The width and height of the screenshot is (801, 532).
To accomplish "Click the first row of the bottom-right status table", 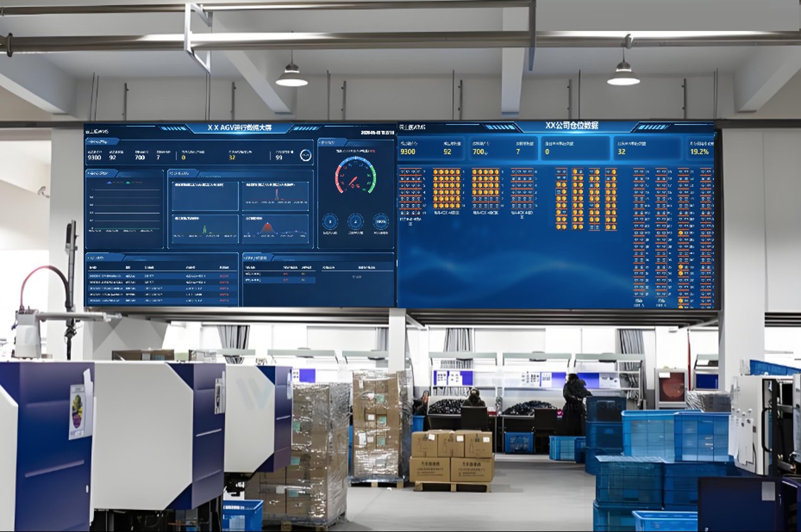I will [279, 274].
